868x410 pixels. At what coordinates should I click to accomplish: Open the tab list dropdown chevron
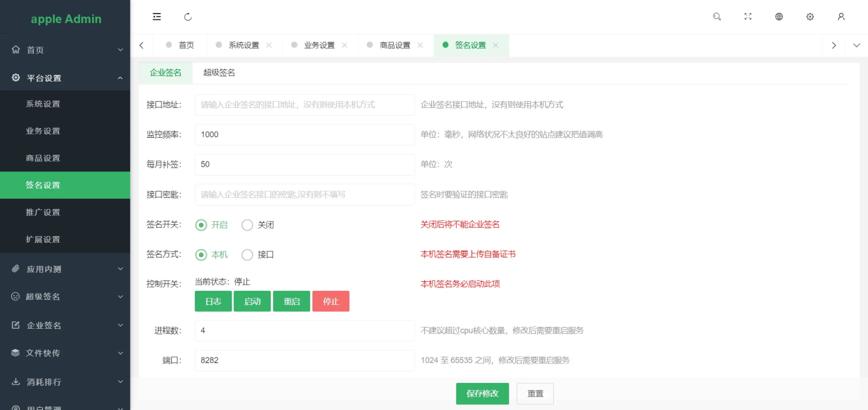[857, 46]
